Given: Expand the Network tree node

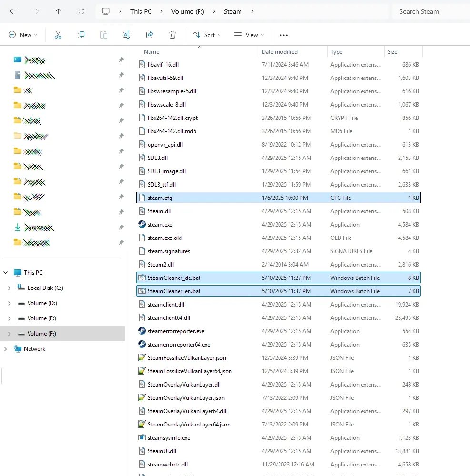Looking at the screenshot, I should pyautogui.click(x=5, y=349).
